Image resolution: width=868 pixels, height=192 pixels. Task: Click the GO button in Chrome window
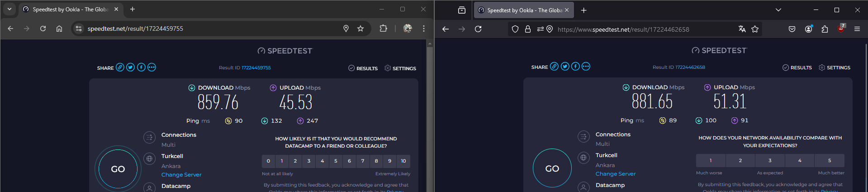pyautogui.click(x=118, y=169)
